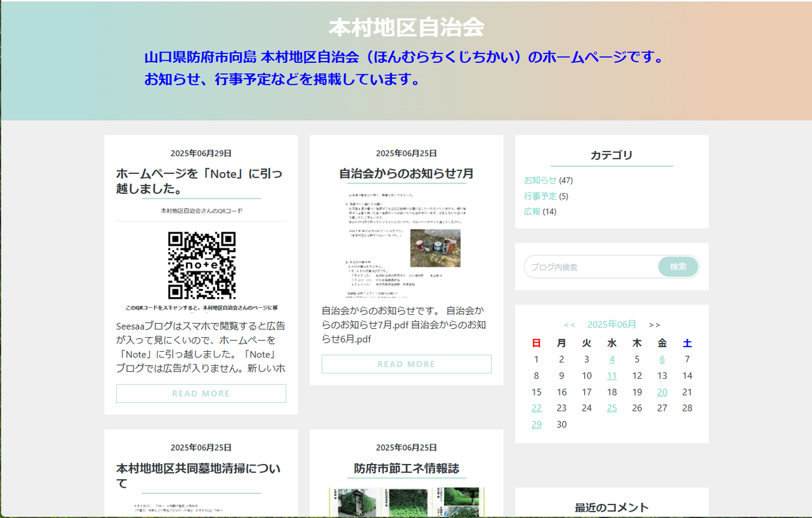Click the 検索 search button

pyautogui.click(x=678, y=267)
